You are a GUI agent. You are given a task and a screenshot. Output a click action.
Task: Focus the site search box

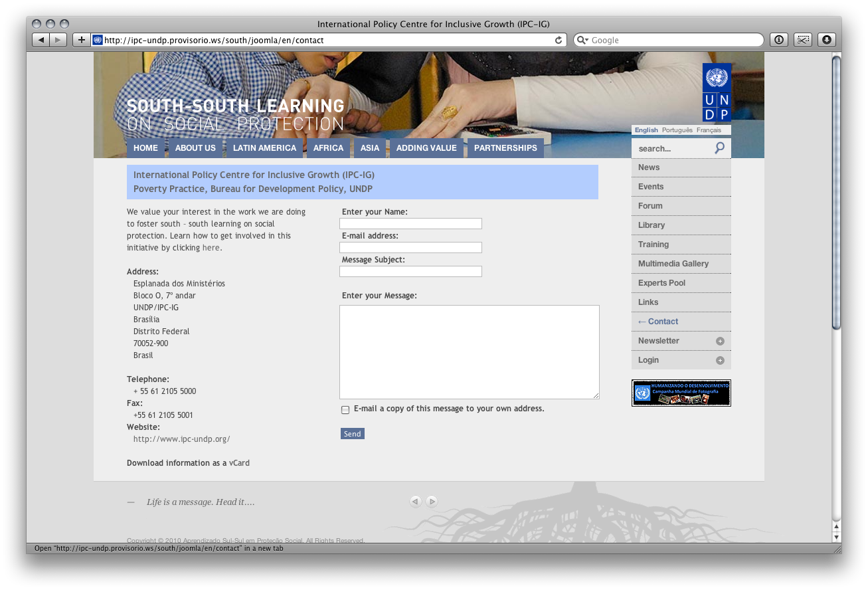[672, 148]
